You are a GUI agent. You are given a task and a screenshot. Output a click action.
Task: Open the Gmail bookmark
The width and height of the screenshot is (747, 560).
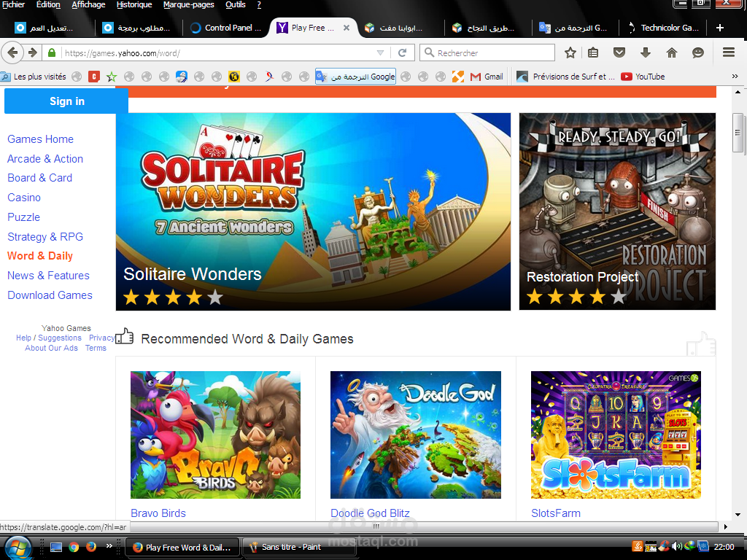[487, 76]
